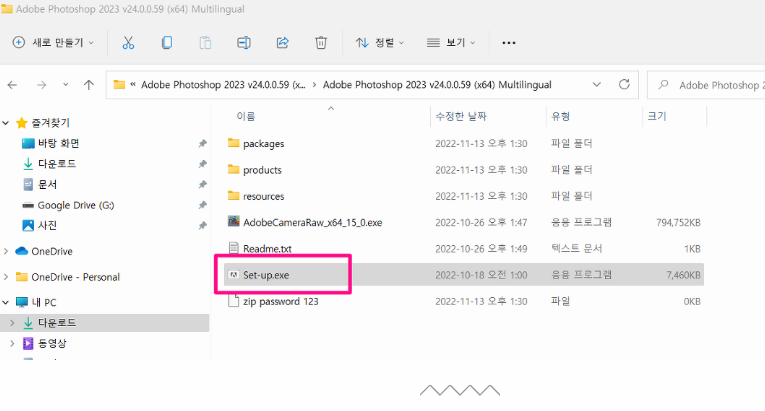Go forward with the right arrow
The height and width of the screenshot is (411, 765).
coord(41,85)
